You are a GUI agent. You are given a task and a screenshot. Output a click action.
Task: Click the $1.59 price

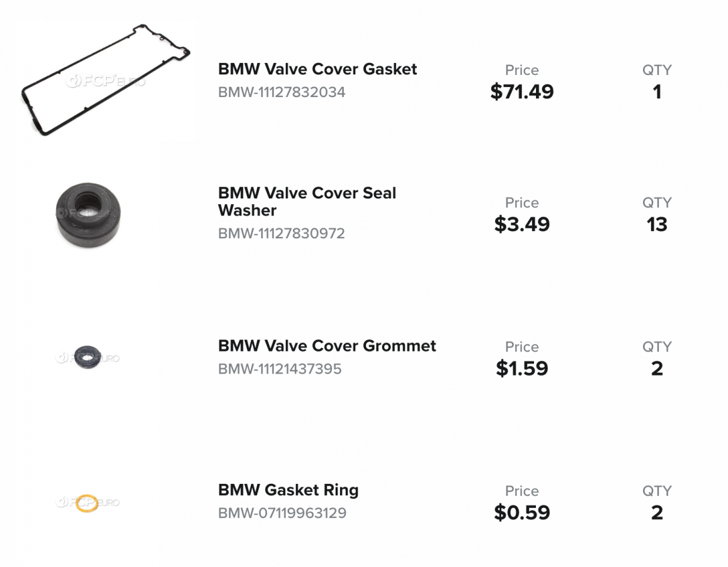[522, 369]
